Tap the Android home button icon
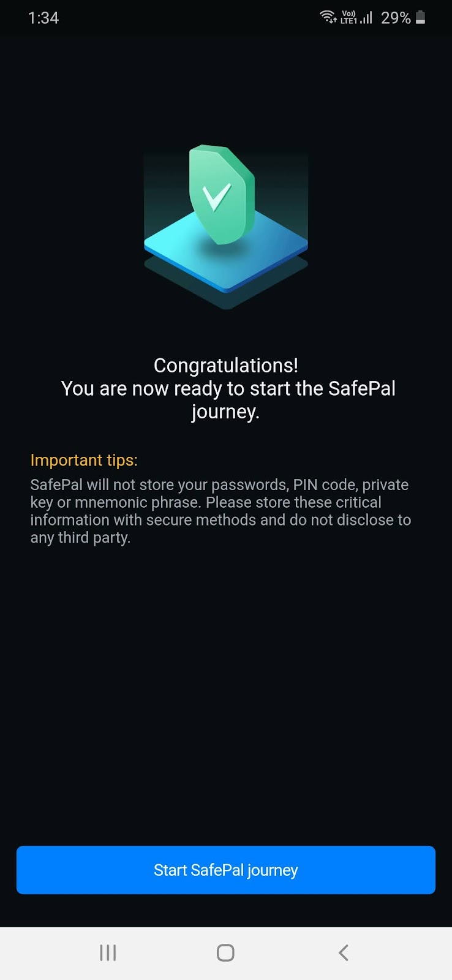The width and height of the screenshot is (452, 980). pyautogui.click(x=225, y=952)
